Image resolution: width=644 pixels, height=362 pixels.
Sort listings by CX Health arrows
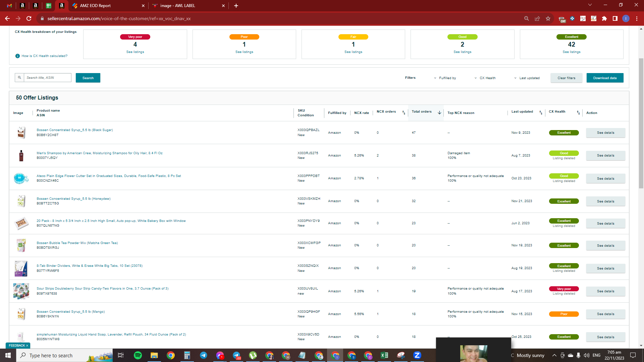point(578,113)
